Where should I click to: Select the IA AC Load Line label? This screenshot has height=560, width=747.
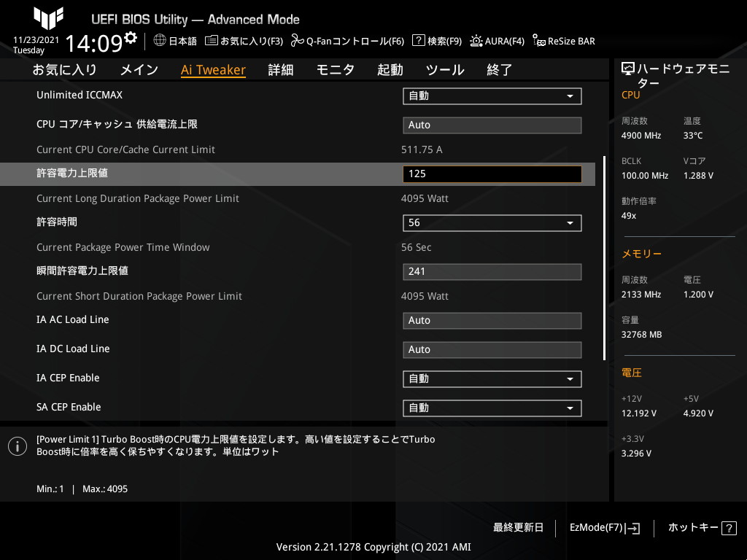point(73,319)
